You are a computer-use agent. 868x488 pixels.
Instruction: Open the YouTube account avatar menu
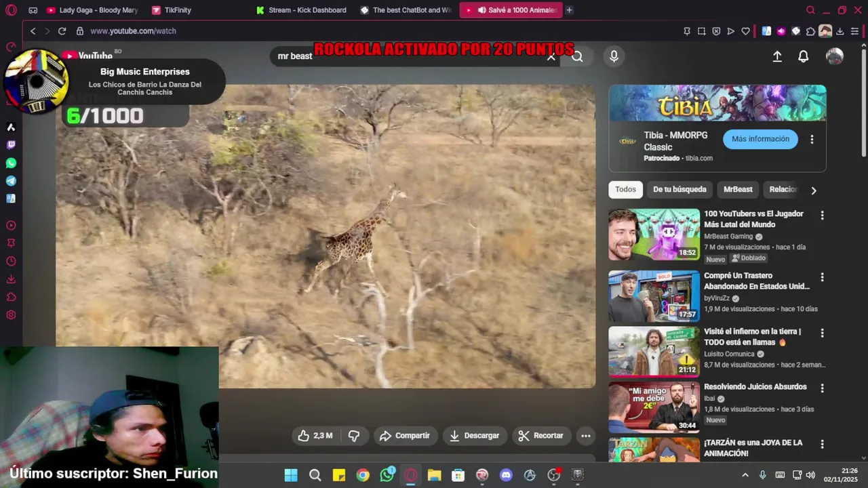click(835, 56)
